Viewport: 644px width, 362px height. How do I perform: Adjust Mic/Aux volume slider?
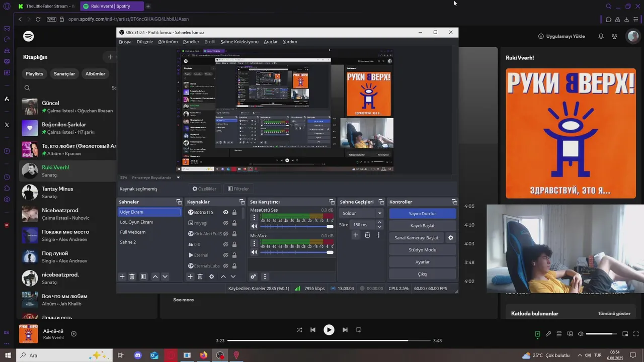coord(296,252)
